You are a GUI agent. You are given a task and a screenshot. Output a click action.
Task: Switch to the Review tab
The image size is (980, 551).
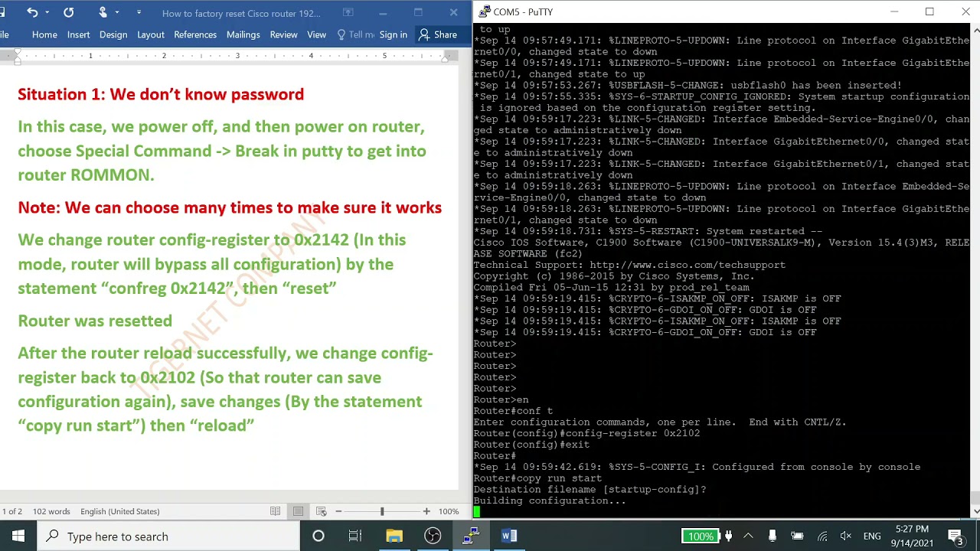[283, 34]
